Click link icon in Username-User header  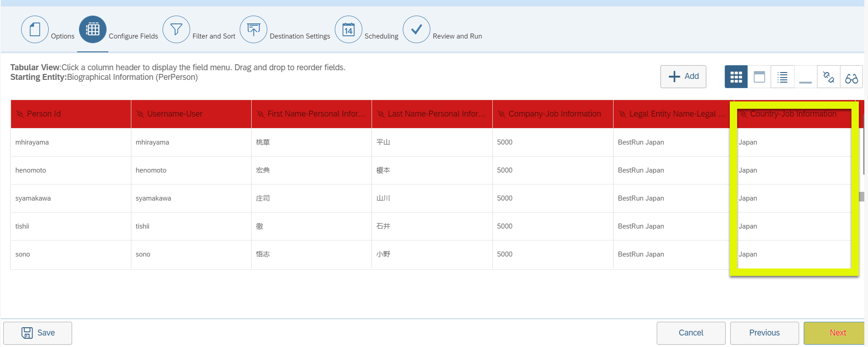point(140,114)
